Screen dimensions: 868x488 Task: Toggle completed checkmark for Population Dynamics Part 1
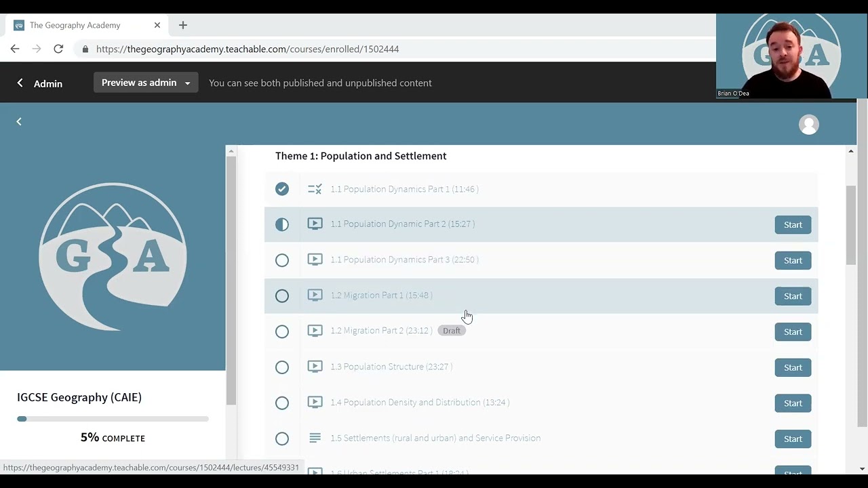point(282,189)
